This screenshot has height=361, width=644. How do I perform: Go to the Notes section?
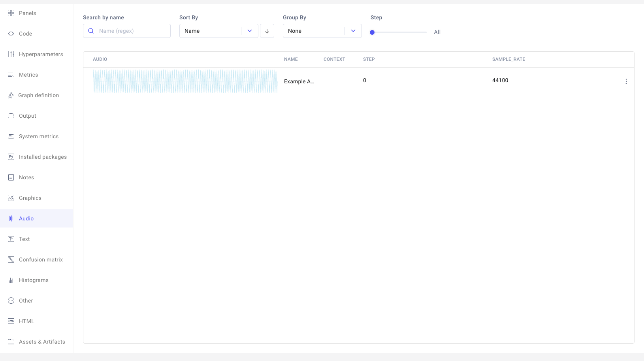point(26,177)
